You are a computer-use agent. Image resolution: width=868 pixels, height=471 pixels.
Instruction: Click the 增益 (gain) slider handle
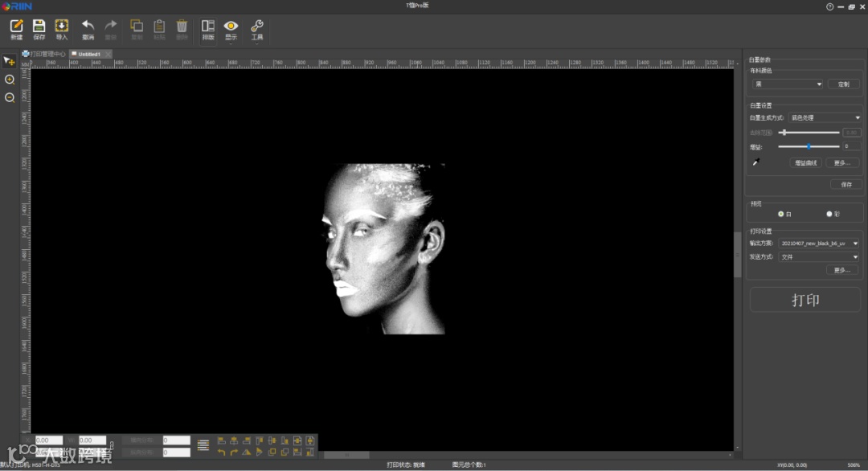click(x=809, y=146)
